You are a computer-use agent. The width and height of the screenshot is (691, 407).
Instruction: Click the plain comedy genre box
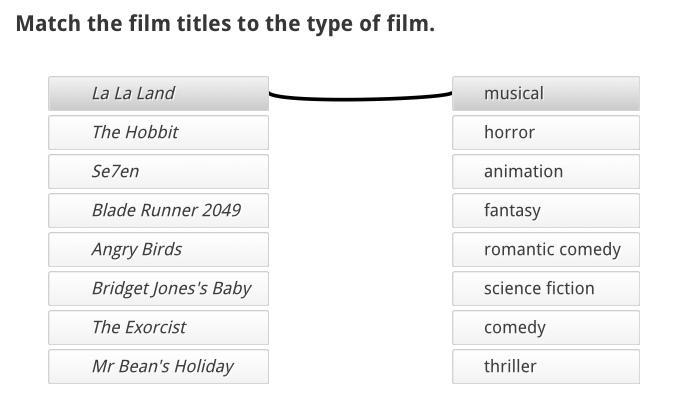tap(545, 327)
